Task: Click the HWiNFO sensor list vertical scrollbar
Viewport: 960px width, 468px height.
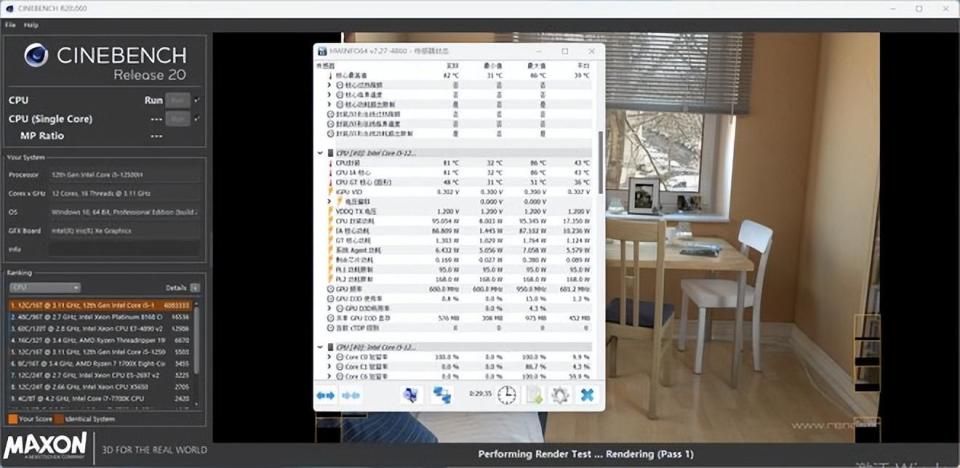Action: (601, 162)
